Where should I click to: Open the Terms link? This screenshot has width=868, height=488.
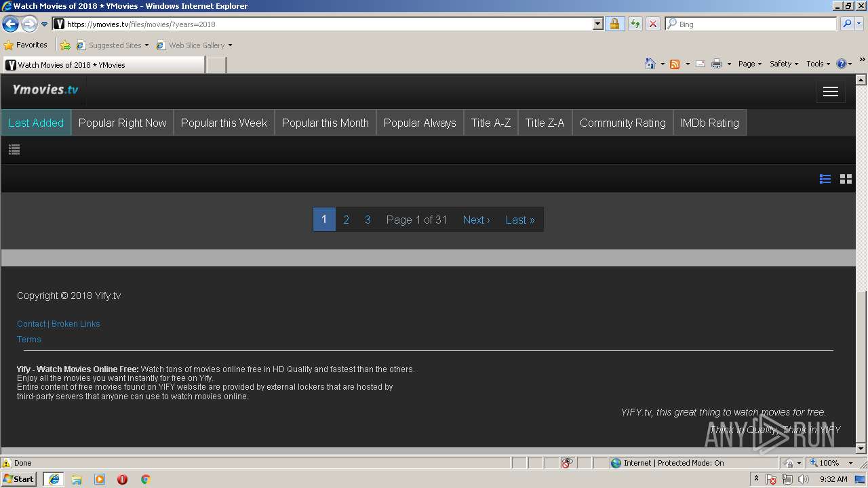click(29, 340)
